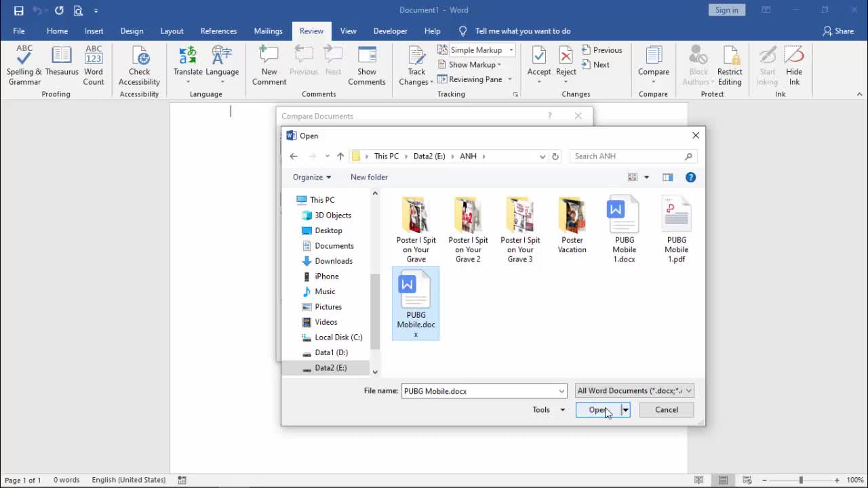Viewport: 868px width, 488px height.
Task: Switch to the Insert tab
Action: pyautogui.click(x=94, y=31)
